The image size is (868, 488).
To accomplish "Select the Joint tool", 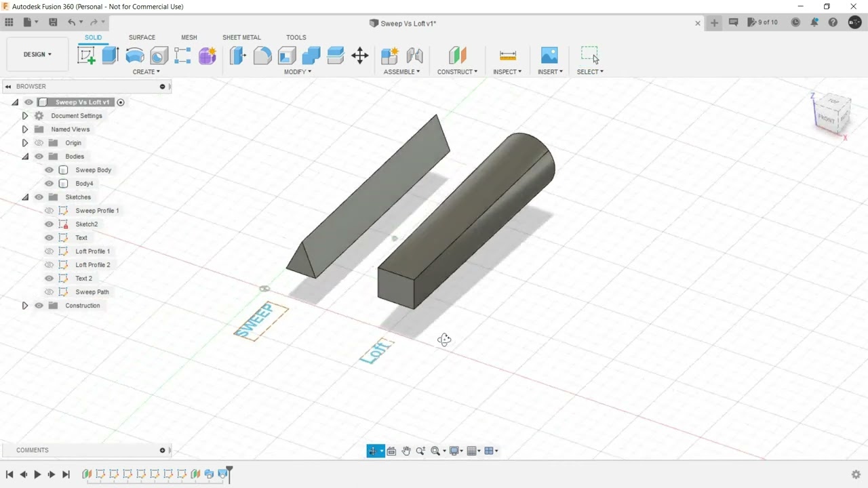I will tap(414, 56).
